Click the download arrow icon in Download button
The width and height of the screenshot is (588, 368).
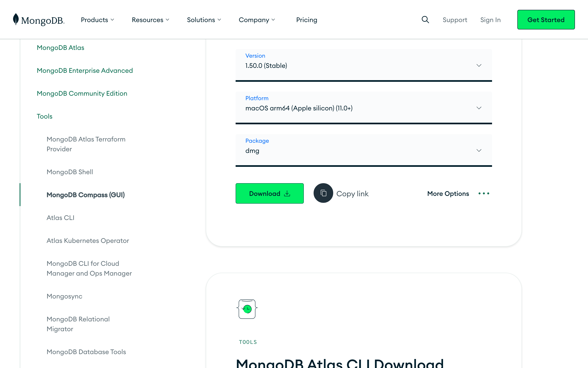(x=287, y=193)
